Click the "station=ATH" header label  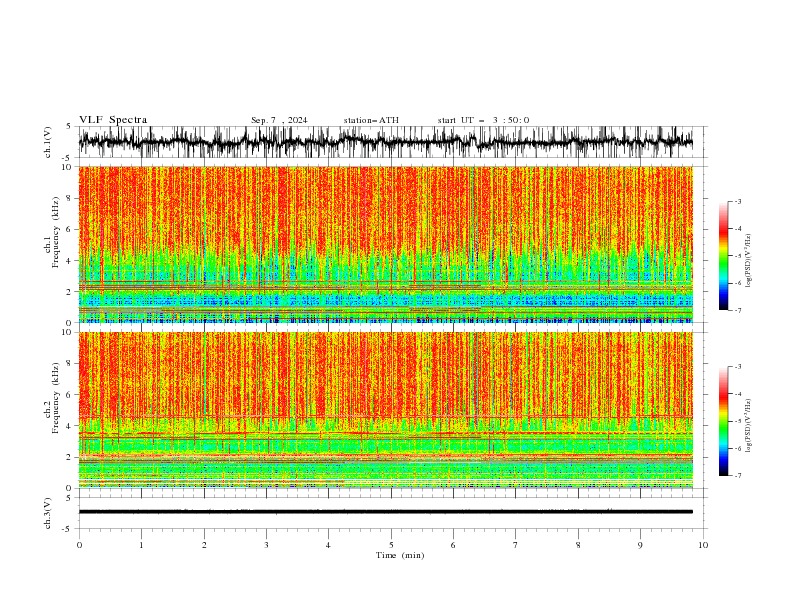pos(371,120)
